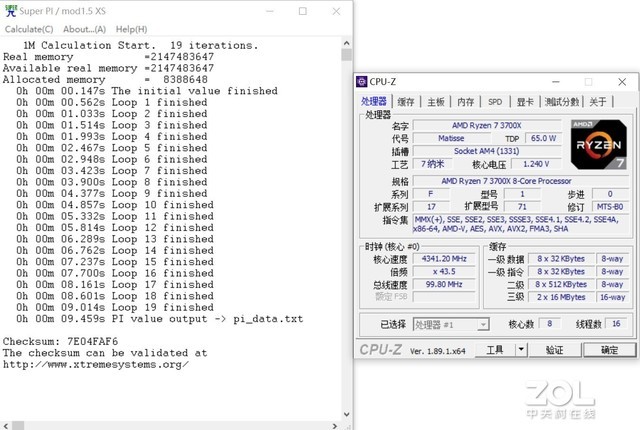Screen dimensions: 640x430
Task: Switch to the 关于 tab in CPU-Z
Action: [x=598, y=102]
